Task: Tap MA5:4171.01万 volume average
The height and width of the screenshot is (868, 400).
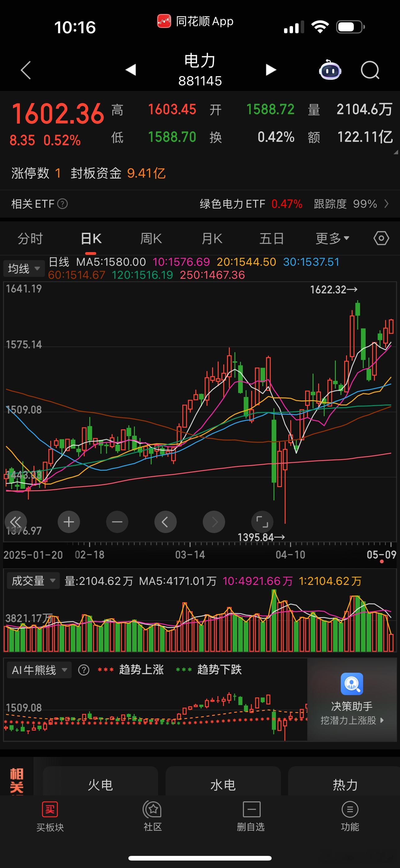Action: tap(178, 581)
